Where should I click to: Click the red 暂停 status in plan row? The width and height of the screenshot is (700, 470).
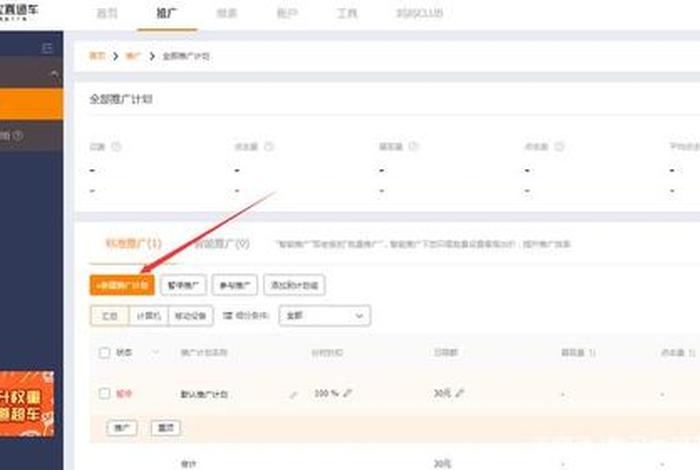(x=124, y=394)
